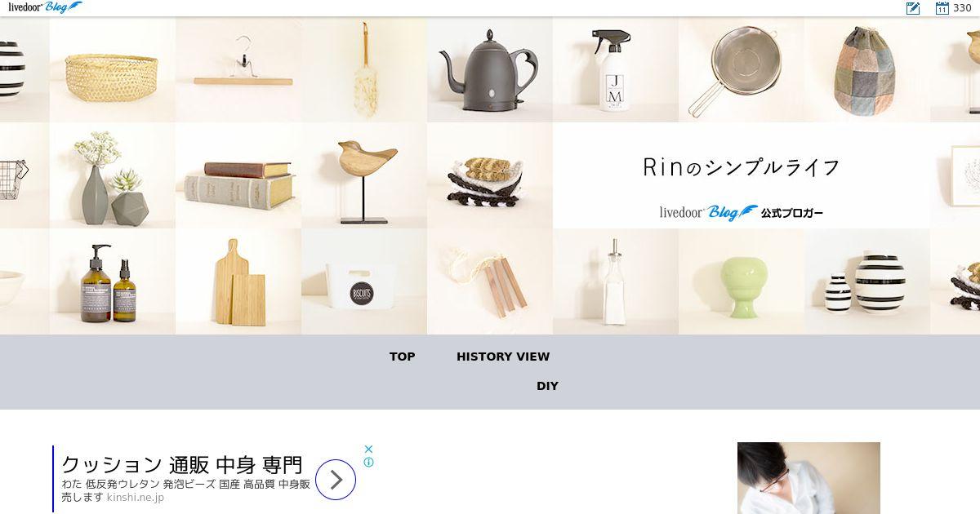Click the kinshi.ne.jp ad URL

pyautogui.click(x=135, y=497)
